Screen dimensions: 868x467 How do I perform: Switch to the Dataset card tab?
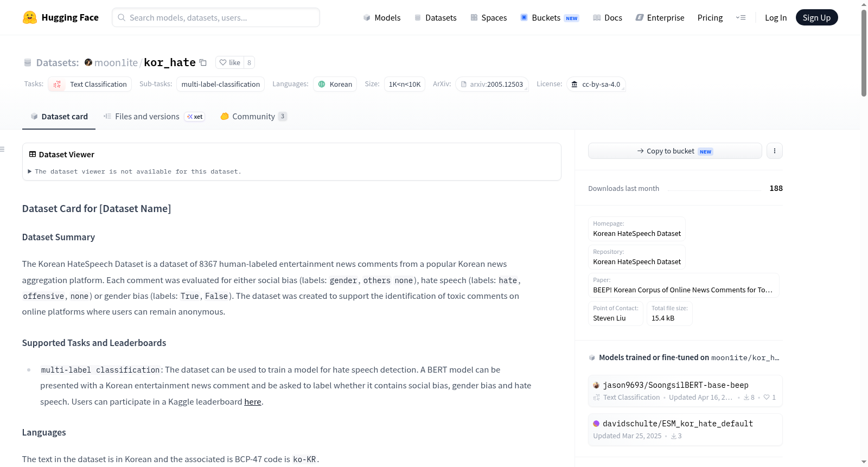click(59, 117)
